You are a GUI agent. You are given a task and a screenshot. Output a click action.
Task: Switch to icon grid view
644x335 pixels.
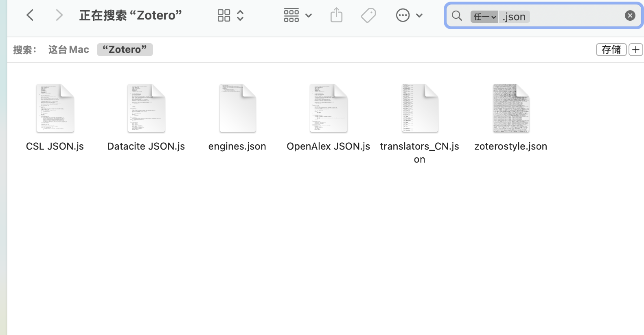[x=224, y=15]
